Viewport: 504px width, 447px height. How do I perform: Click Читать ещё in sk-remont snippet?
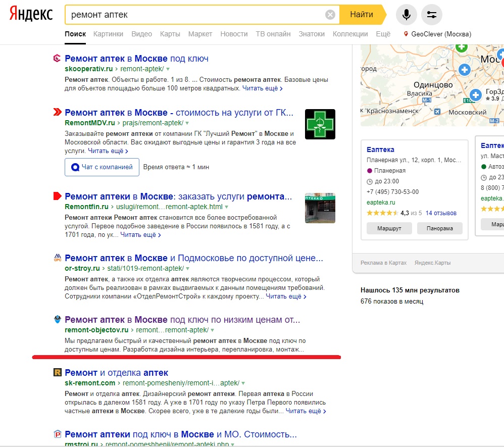pyautogui.click(x=306, y=411)
